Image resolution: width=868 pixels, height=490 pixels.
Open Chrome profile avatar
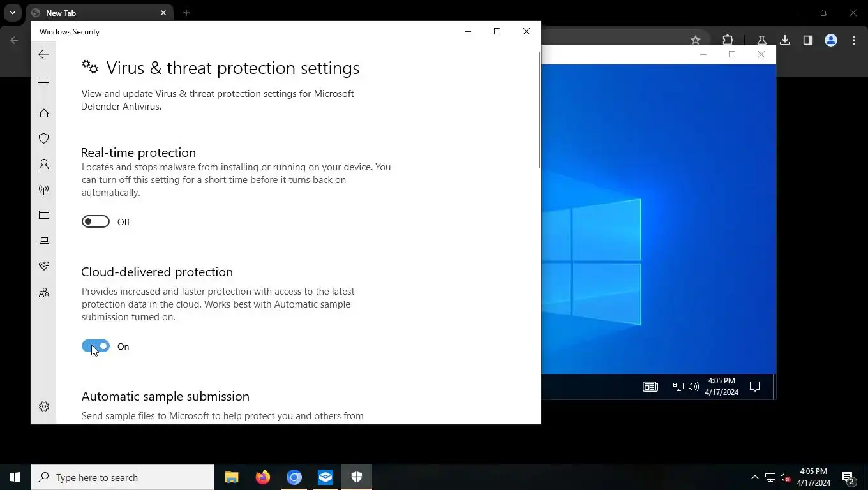pos(831,40)
